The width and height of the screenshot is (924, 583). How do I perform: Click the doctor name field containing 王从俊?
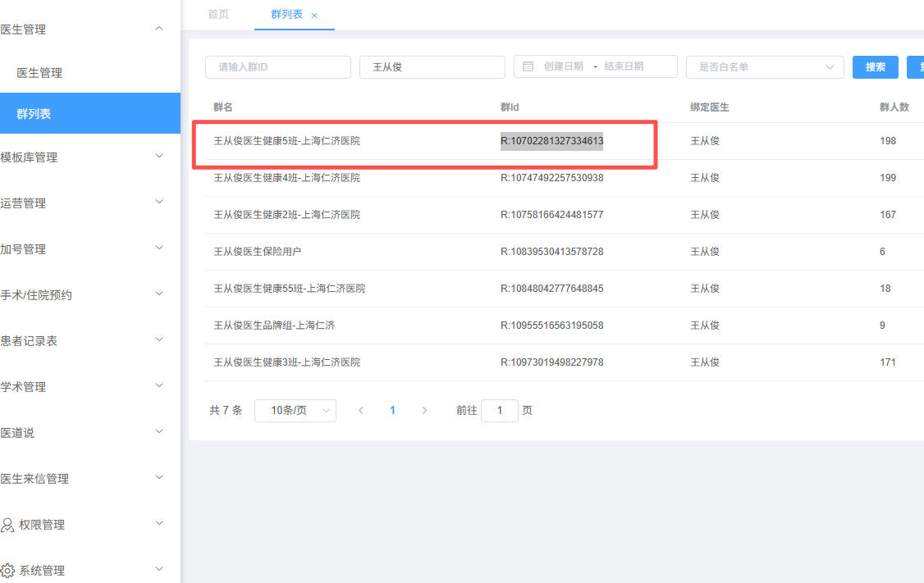pos(432,67)
